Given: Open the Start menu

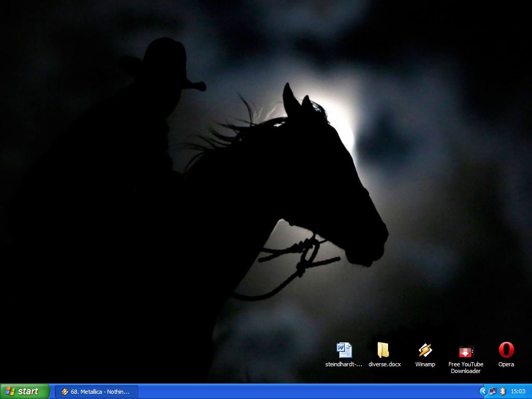Looking at the screenshot, I should tap(25, 392).
